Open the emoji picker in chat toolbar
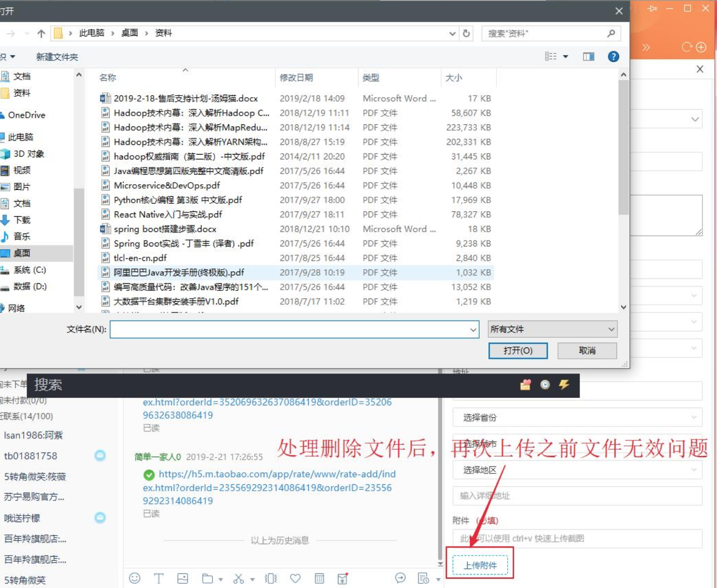This screenshot has height=588, width=717. pos(135,578)
